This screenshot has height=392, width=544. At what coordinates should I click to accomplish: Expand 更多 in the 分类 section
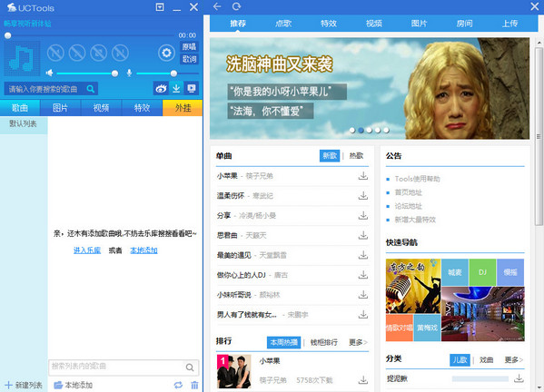(513, 360)
